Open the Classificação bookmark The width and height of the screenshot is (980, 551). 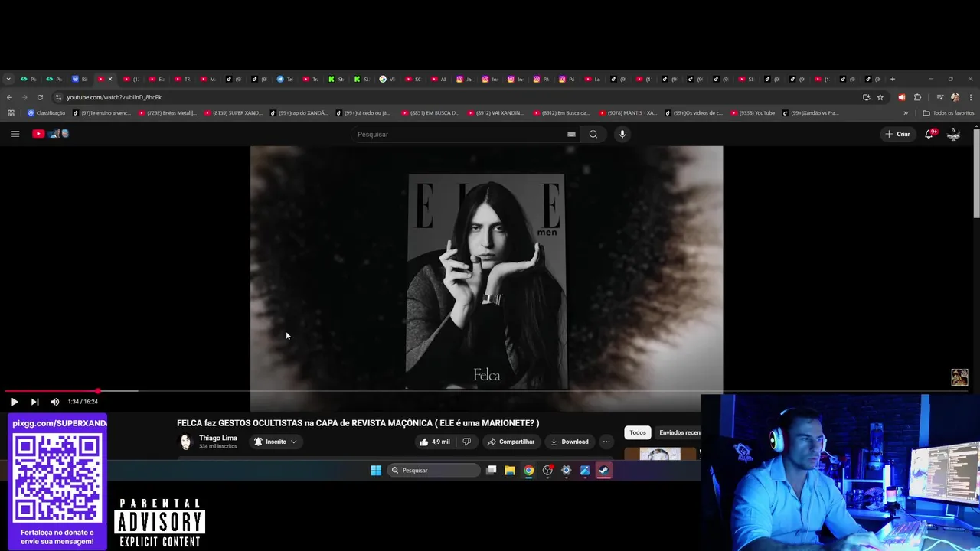pos(46,113)
